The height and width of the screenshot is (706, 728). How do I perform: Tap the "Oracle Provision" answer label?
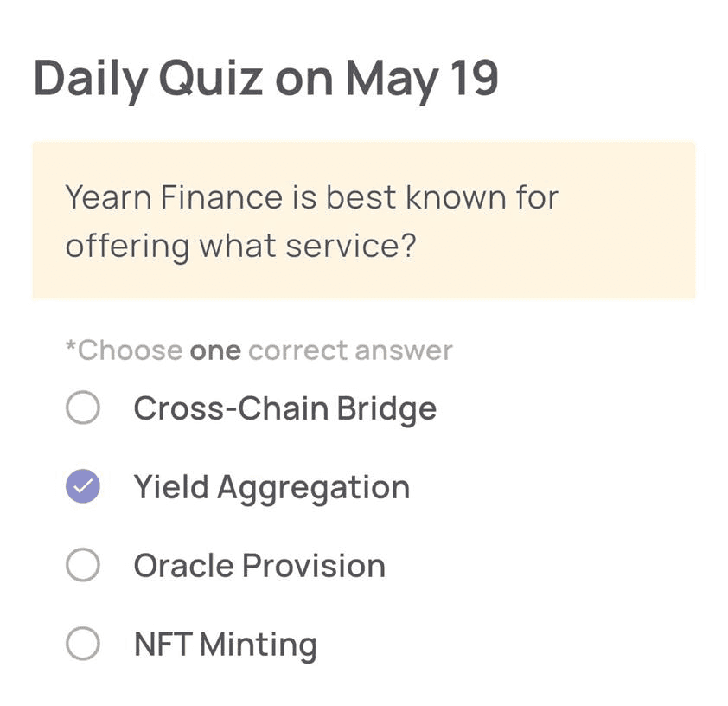coord(259,566)
